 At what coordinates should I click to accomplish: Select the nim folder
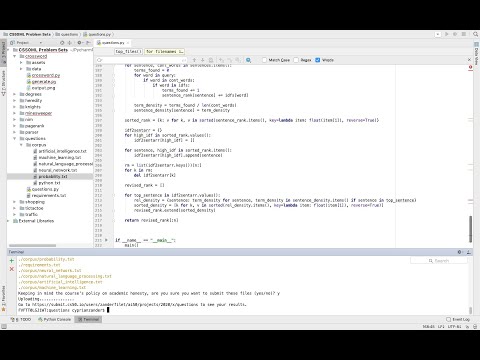click(x=26, y=120)
